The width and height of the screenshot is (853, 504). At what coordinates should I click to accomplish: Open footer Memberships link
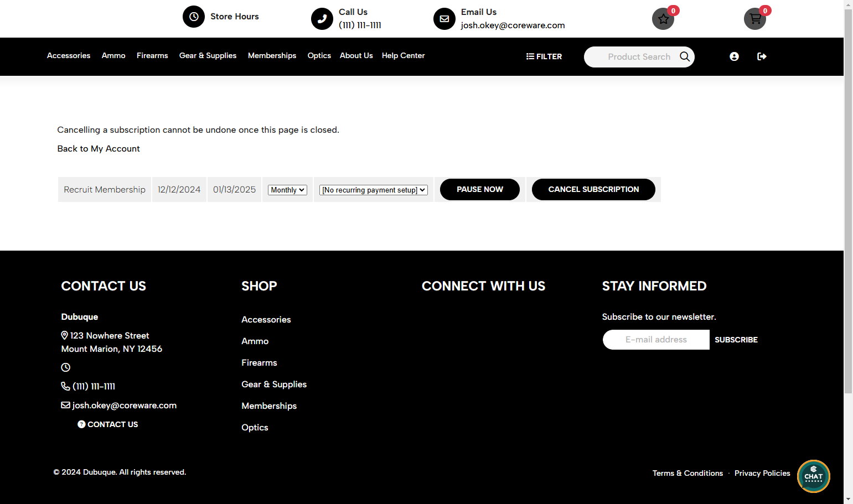coord(269,406)
